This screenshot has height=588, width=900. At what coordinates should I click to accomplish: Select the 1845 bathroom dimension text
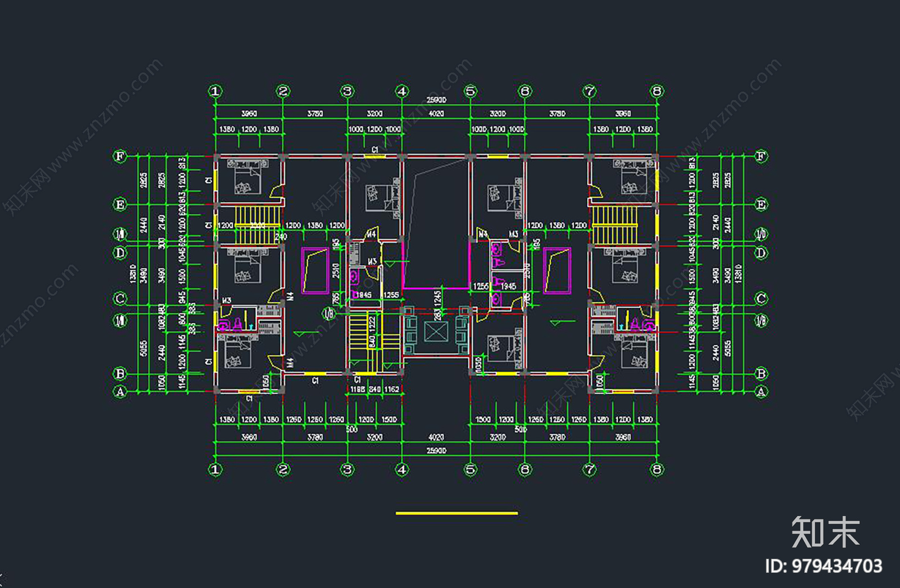pos(364,295)
